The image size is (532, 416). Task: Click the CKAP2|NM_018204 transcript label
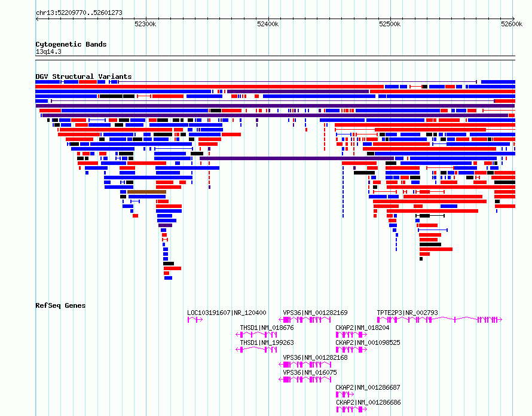pyautogui.click(x=362, y=328)
